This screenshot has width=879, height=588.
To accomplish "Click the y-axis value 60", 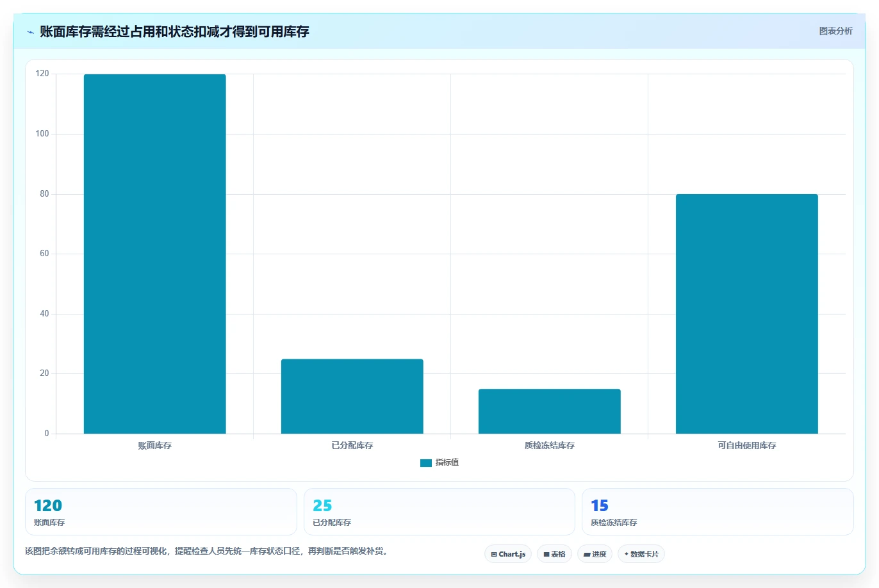I will click(44, 254).
